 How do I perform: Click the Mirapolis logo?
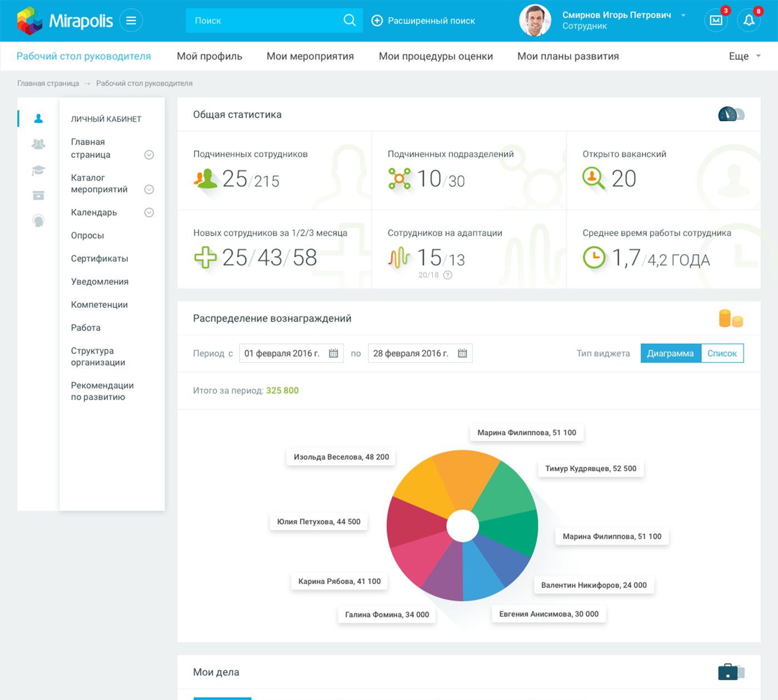point(64,21)
